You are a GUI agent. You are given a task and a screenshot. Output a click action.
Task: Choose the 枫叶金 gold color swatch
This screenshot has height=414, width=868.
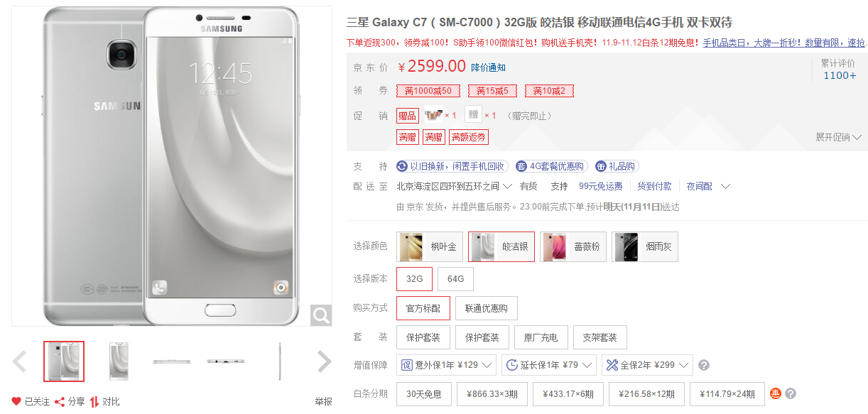430,246
